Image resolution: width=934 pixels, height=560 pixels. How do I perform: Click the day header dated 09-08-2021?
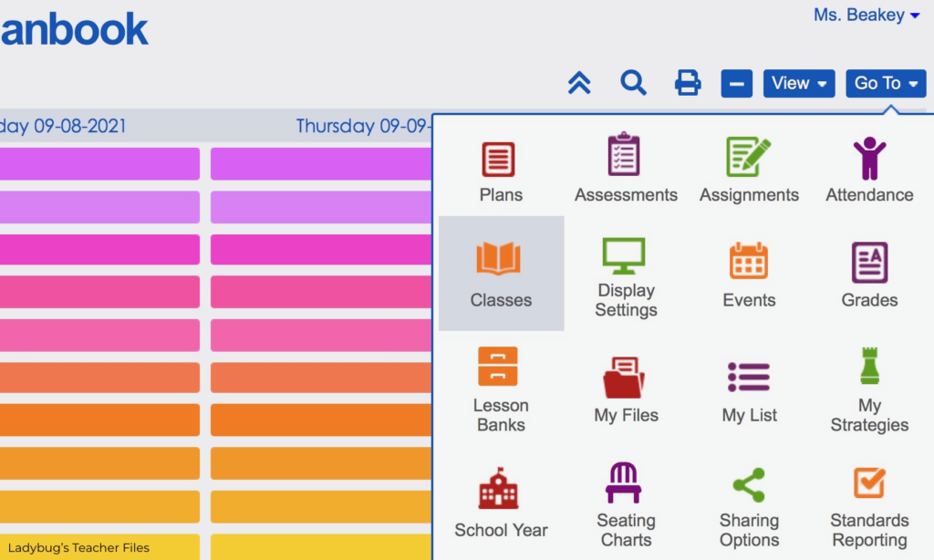coord(63,126)
